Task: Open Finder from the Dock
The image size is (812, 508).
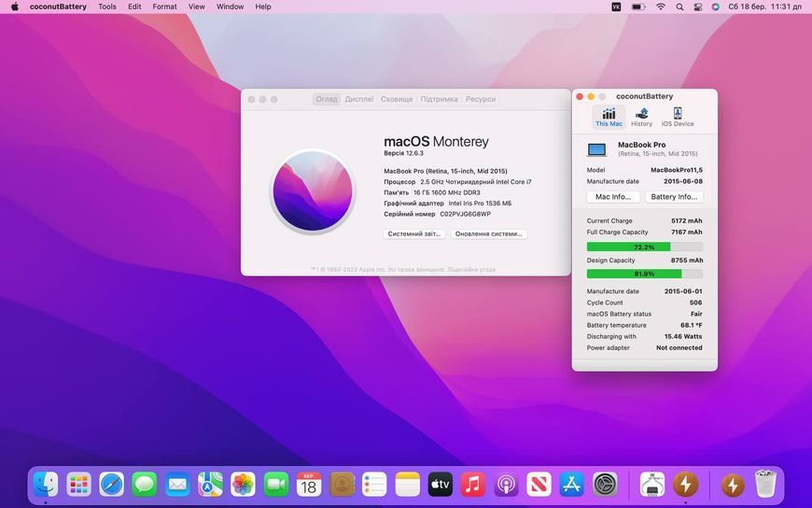Action: pyautogui.click(x=46, y=485)
